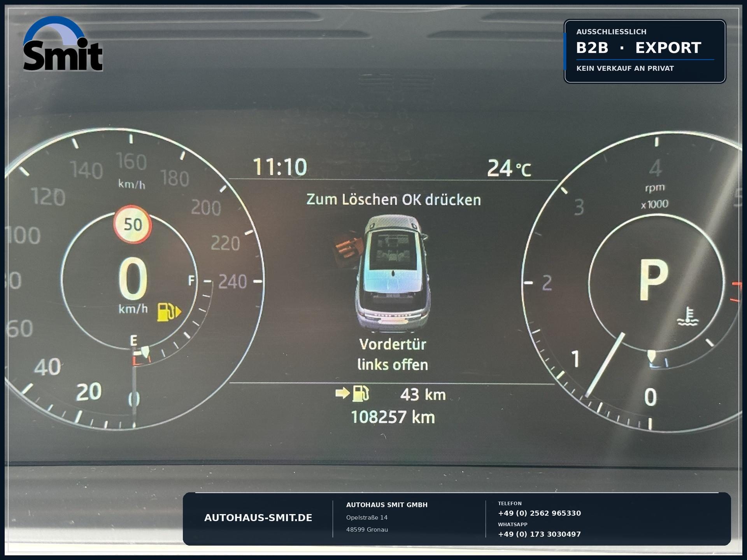Click the fuel gauge needle near E

click(x=145, y=352)
